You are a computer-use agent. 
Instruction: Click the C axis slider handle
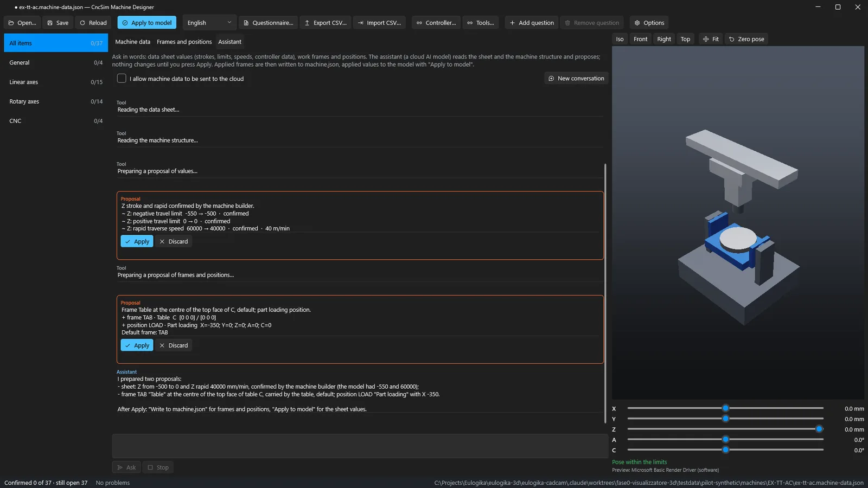[725, 450]
